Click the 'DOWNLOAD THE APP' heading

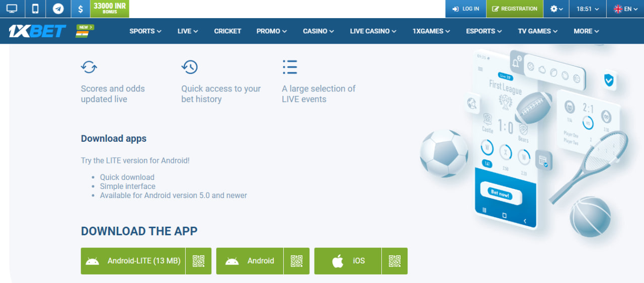(139, 231)
